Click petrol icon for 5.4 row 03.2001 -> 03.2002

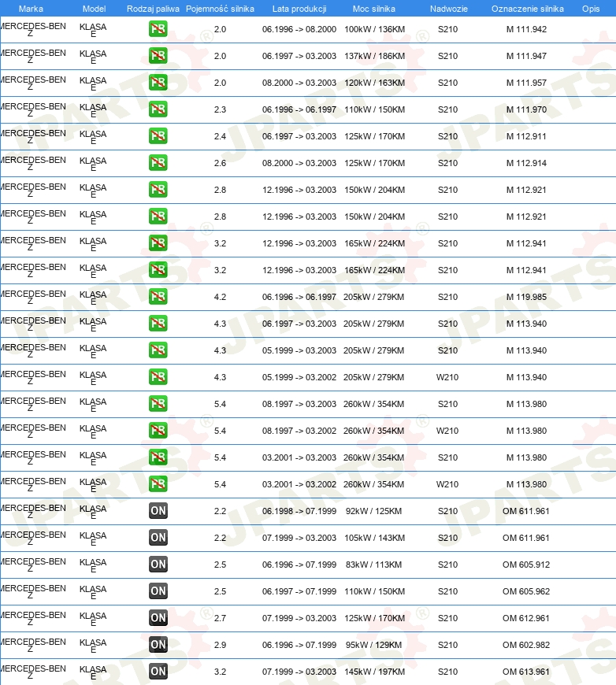(158, 484)
